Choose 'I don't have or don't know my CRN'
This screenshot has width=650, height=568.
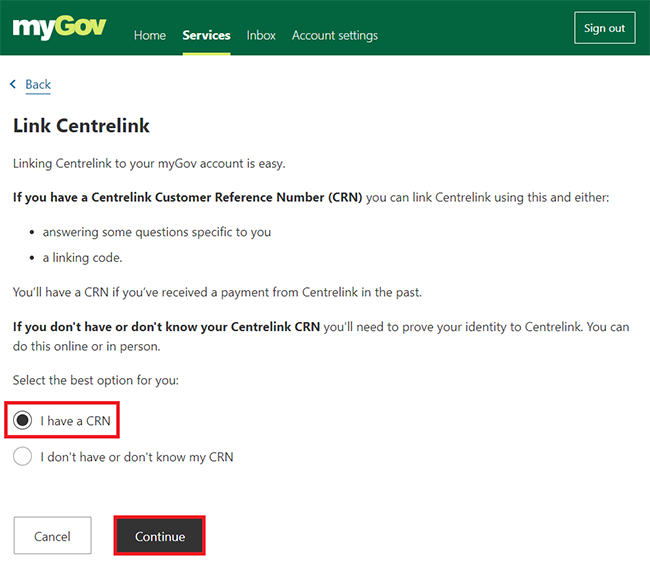[x=22, y=456]
